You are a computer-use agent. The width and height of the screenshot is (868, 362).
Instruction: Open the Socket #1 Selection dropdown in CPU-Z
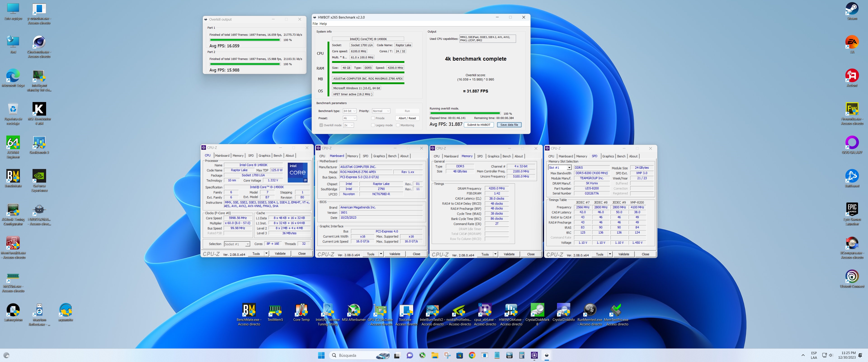(237, 244)
